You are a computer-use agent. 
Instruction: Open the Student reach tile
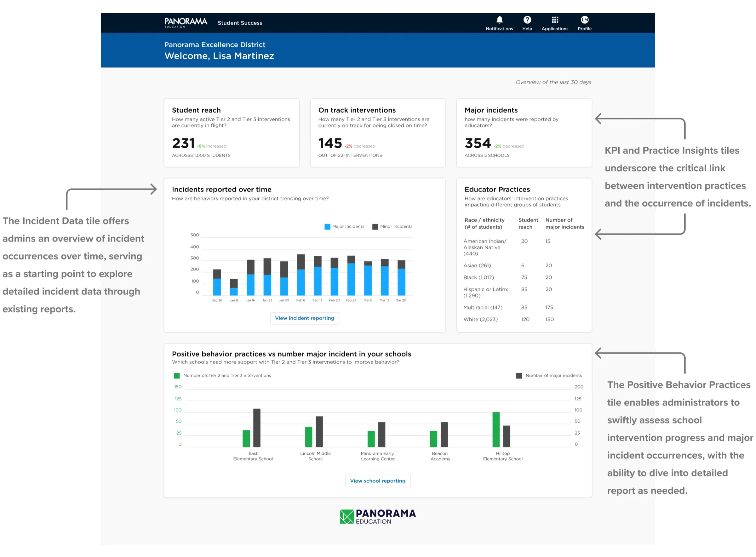232,133
